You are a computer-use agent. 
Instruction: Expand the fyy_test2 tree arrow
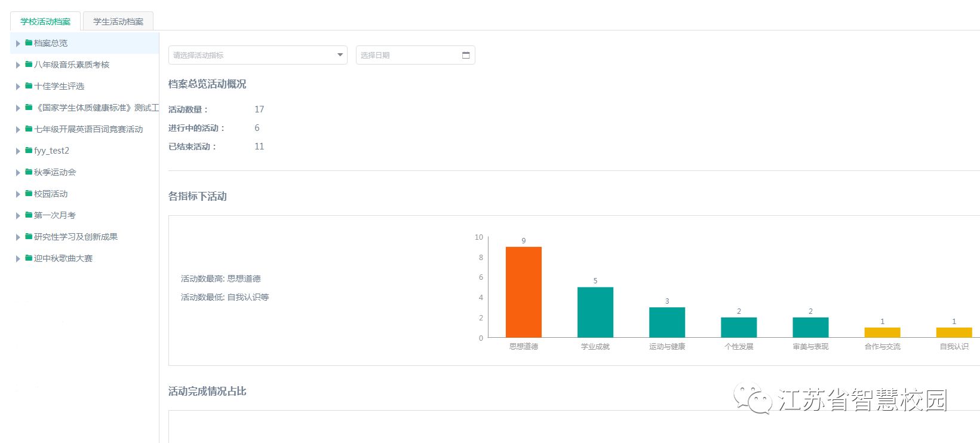coord(18,151)
